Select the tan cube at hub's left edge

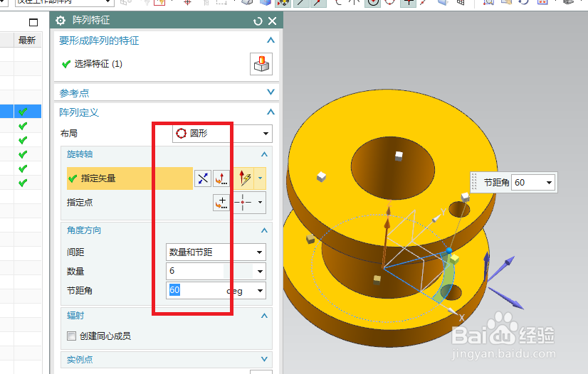(310, 239)
